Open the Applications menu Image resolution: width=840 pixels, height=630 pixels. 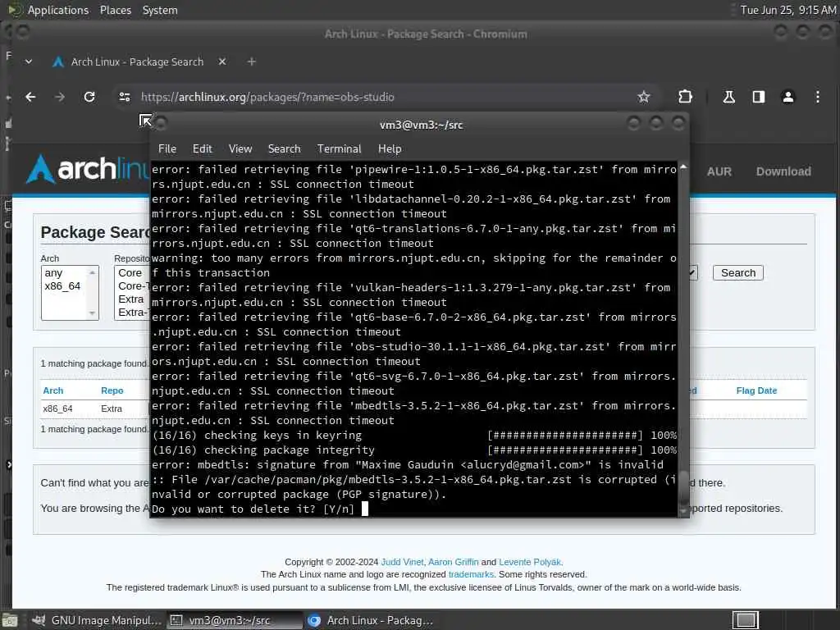tap(58, 10)
